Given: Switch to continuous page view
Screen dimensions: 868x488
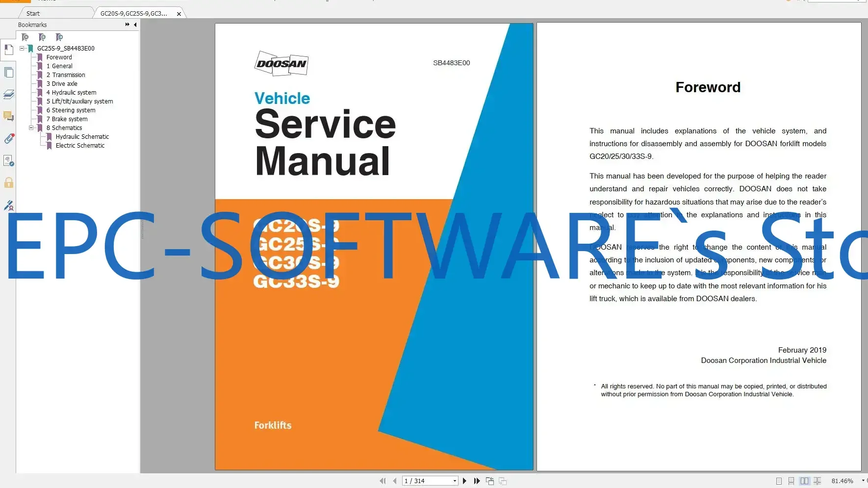Looking at the screenshot, I should tap(791, 481).
